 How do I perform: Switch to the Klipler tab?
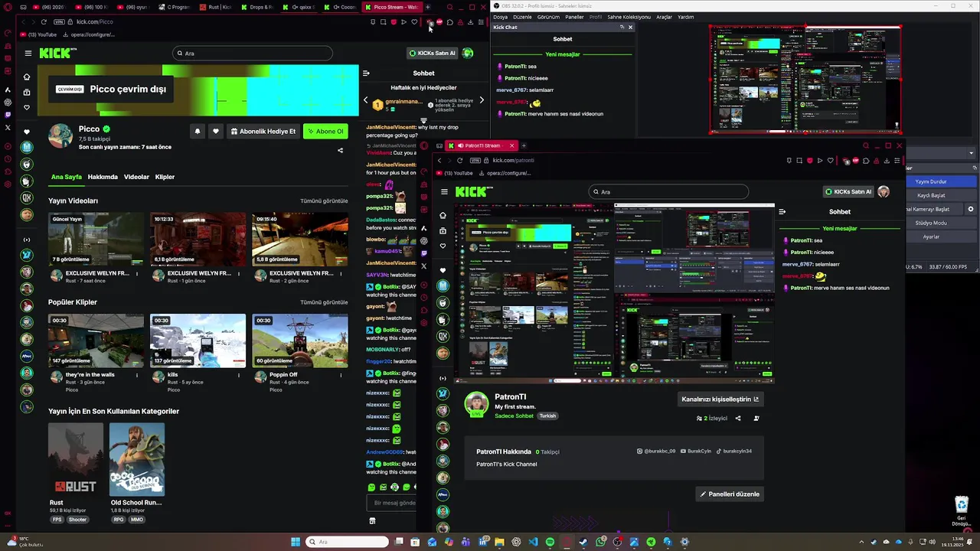tap(165, 177)
